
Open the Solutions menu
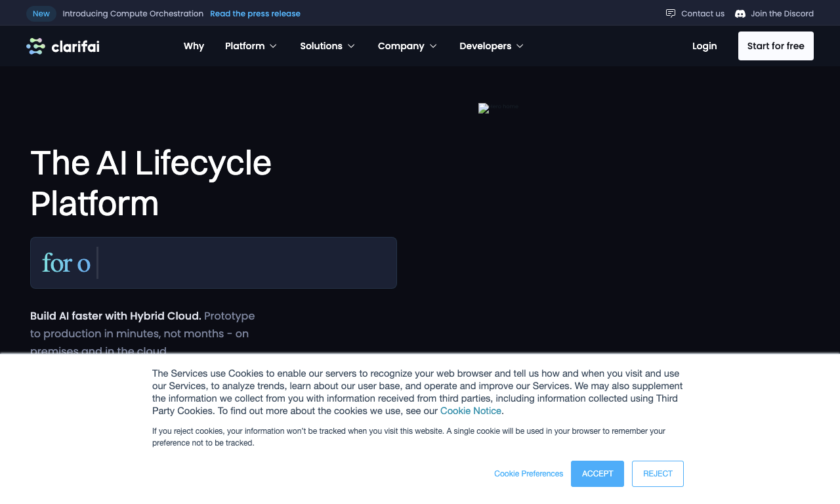(x=321, y=46)
